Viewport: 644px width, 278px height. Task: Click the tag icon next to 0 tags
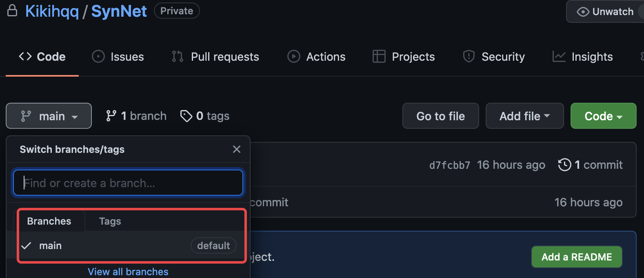(186, 116)
